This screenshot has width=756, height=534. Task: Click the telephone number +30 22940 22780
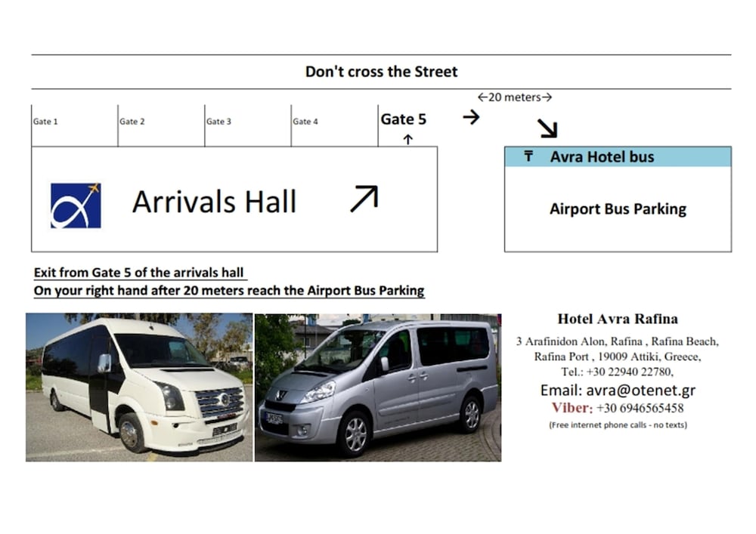pyautogui.click(x=629, y=372)
